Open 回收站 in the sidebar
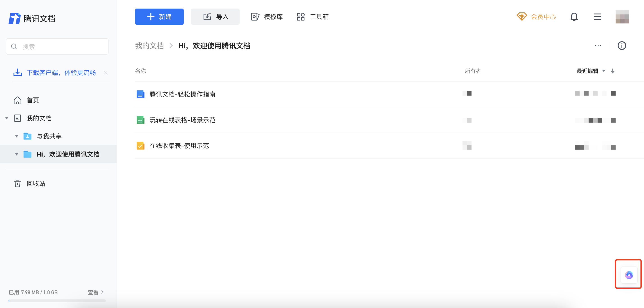This screenshot has width=644, height=308. [x=36, y=184]
